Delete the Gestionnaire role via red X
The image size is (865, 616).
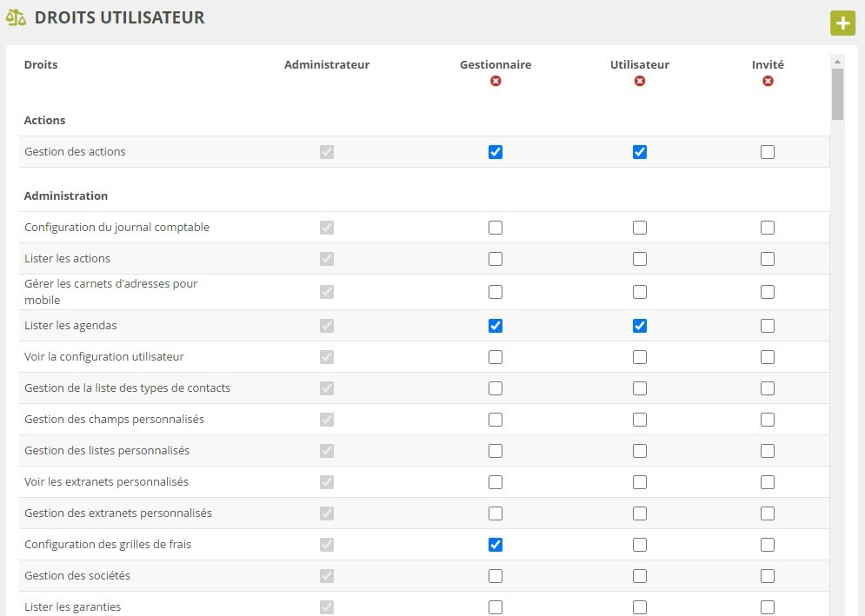click(496, 81)
